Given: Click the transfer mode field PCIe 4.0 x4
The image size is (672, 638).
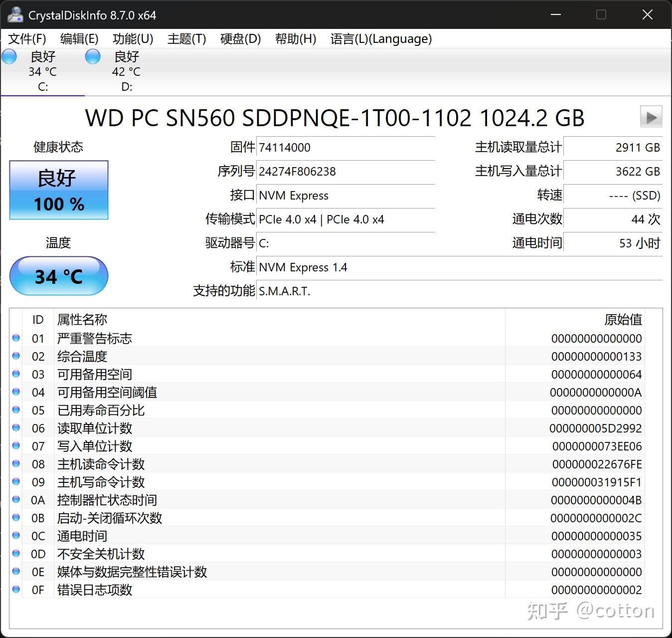Looking at the screenshot, I should pos(345,219).
